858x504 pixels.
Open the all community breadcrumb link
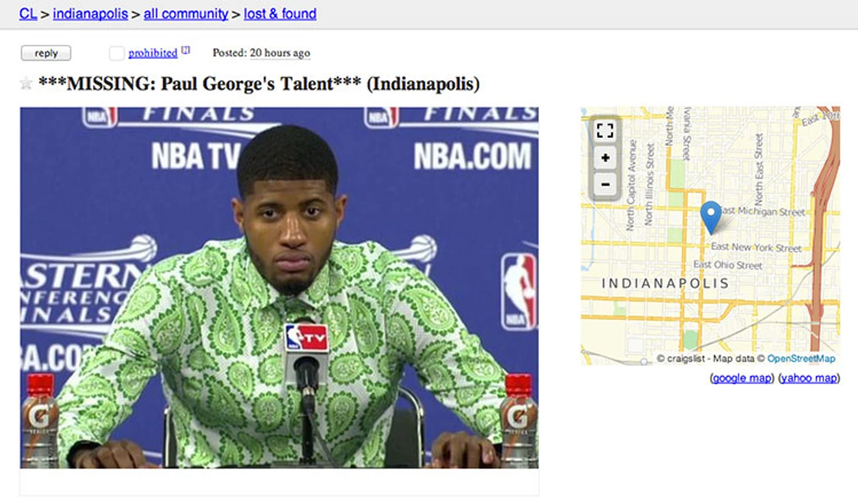click(x=186, y=14)
